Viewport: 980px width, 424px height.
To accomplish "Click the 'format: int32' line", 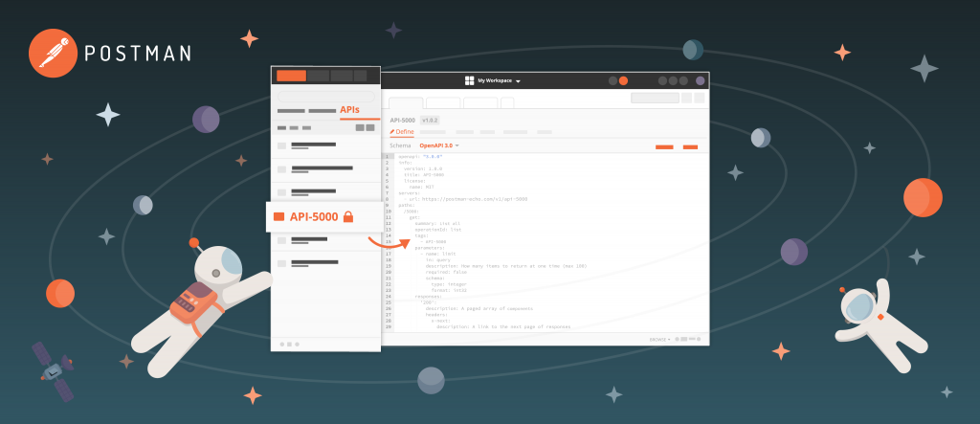I will pyautogui.click(x=448, y=290).
